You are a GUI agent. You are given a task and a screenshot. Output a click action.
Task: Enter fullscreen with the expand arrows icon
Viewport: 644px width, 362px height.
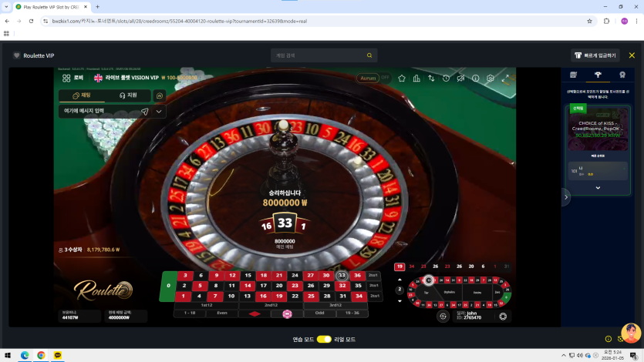pos(505,79)
